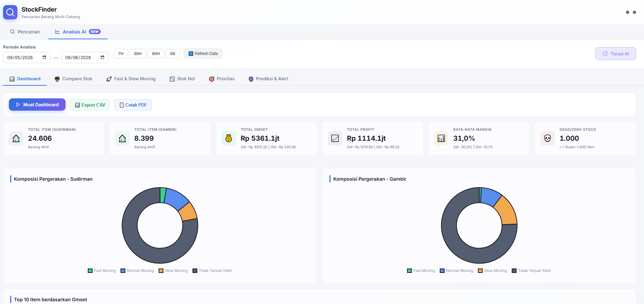Click the Rp 1114.1jt profit value
The width and height of the screenshot is (644, 304).
click(x=366, y=138)
